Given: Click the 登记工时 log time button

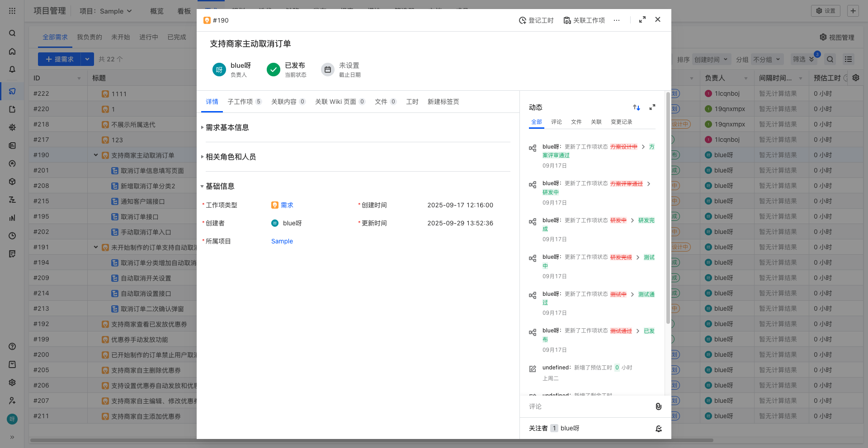Looking at the screenshot, I should click(x=536, y=20).
